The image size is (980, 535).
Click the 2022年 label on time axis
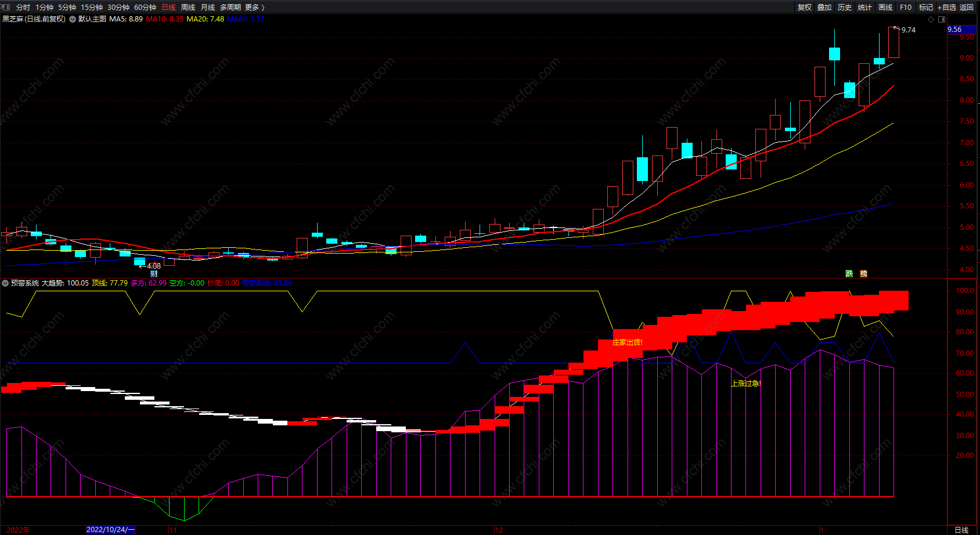click(18, 530)
